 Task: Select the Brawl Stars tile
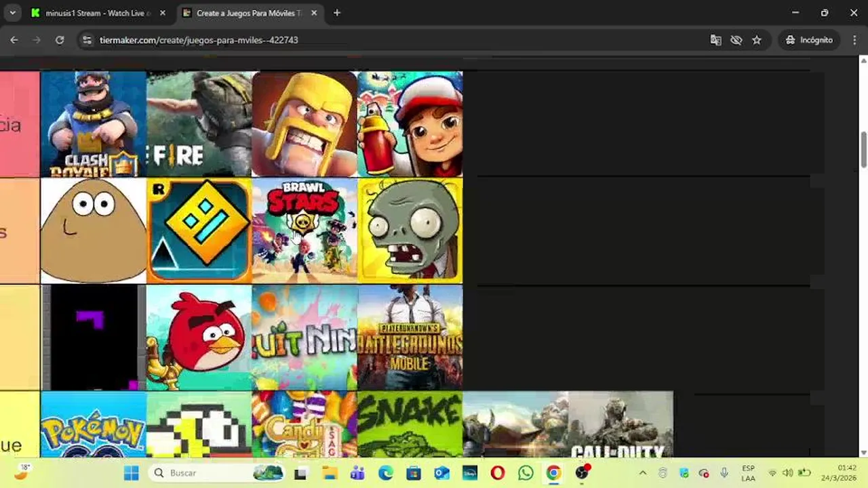coord(304,230)
